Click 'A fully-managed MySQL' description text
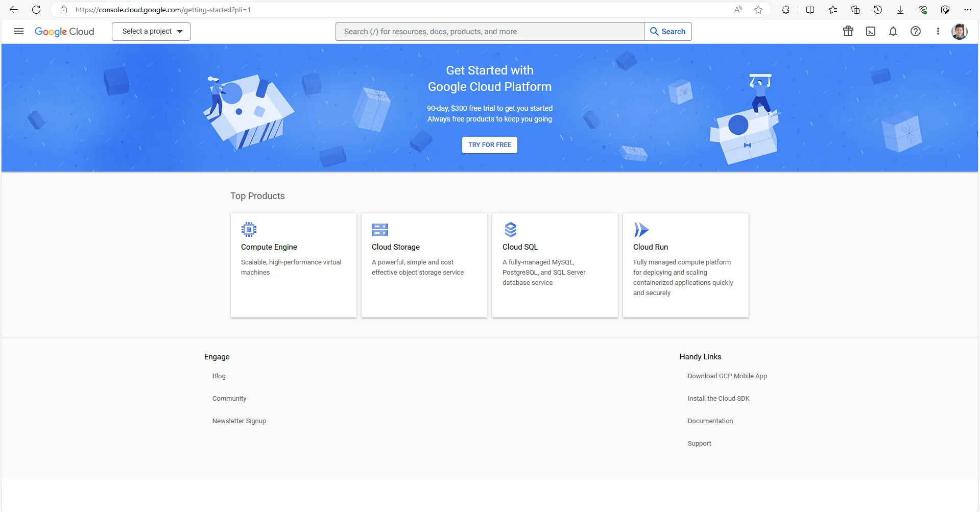 tap(544, 273)
